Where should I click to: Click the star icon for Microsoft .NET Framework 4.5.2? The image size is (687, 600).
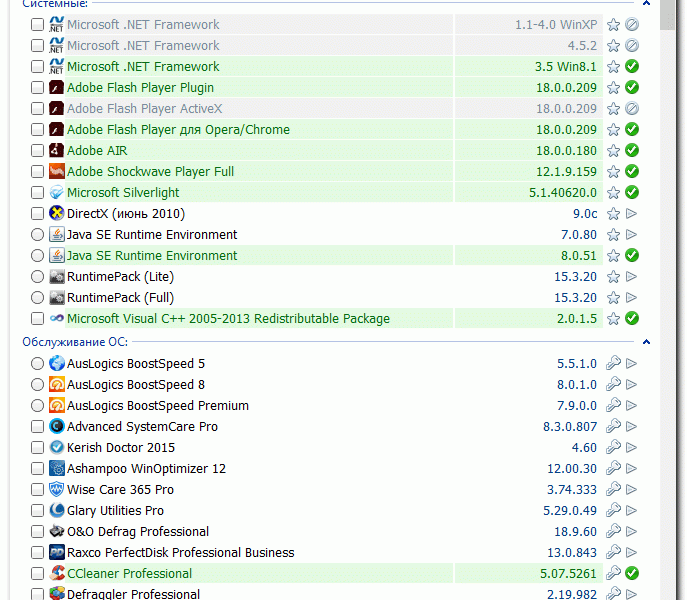coord(613,46)
